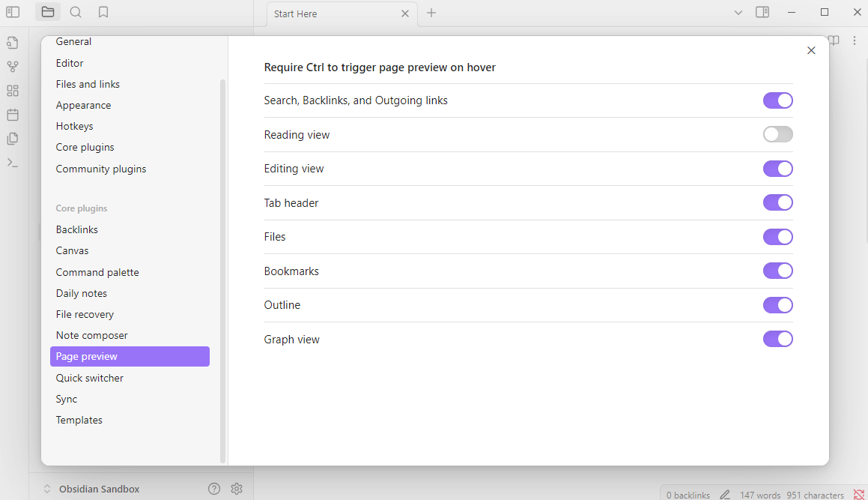Open the Graph view from the ribbon
The image size is (868, 500).
pyautogui.click(x=12, y=66)
